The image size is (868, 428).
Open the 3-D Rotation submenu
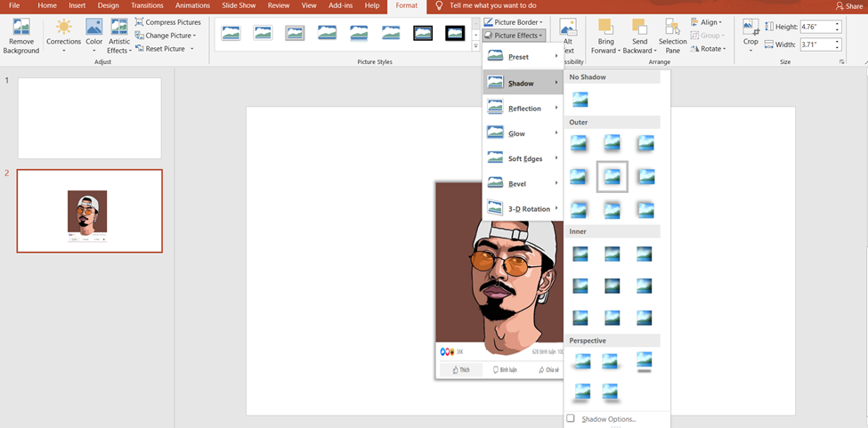pos(523,209)
